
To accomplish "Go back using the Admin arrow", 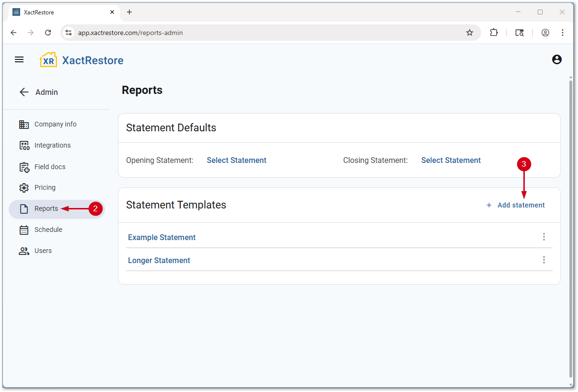I will pos(24,92).
